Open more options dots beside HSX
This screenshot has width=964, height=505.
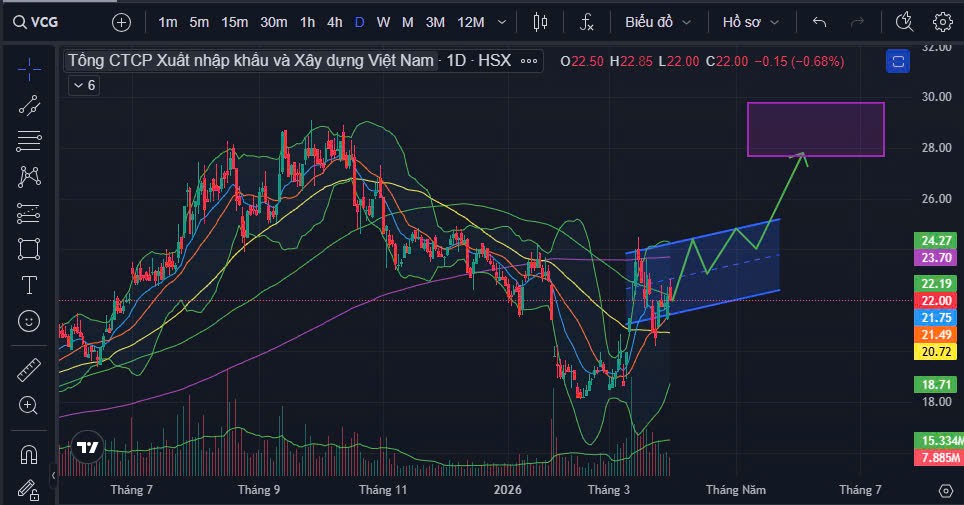[x=529, y=61]
